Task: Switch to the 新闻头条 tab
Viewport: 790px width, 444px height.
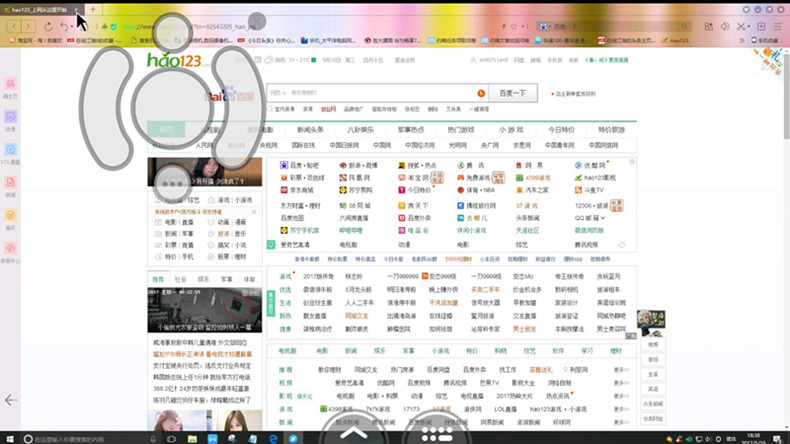Action: (309, 130)
